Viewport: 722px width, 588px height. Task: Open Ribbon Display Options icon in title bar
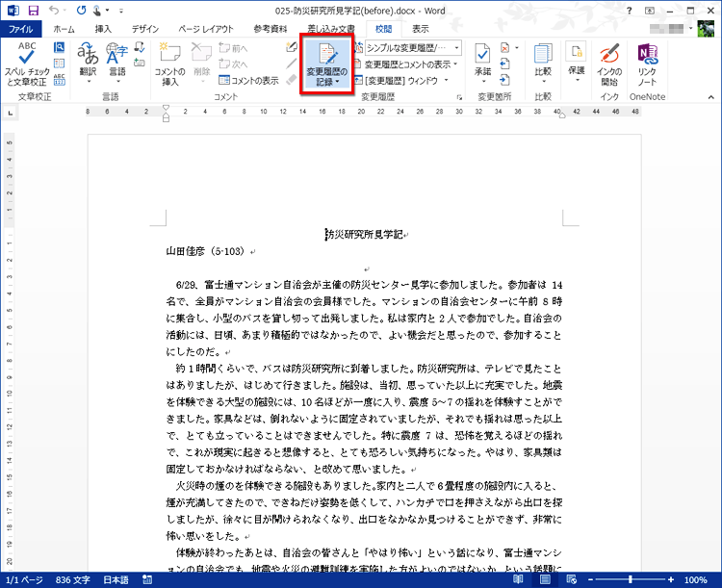(x=650, y=11)
